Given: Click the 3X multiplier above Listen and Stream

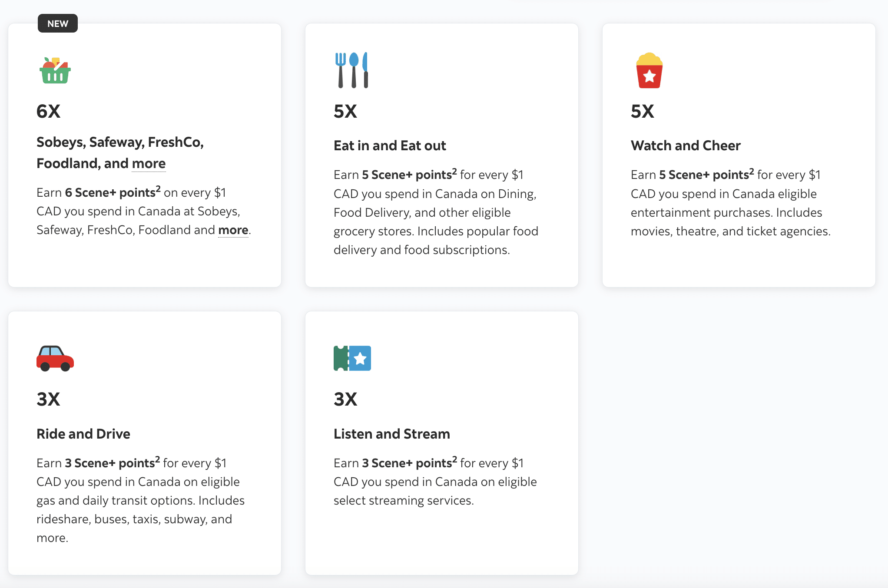Looking at the screenshot, I should (x=345, y=400).
